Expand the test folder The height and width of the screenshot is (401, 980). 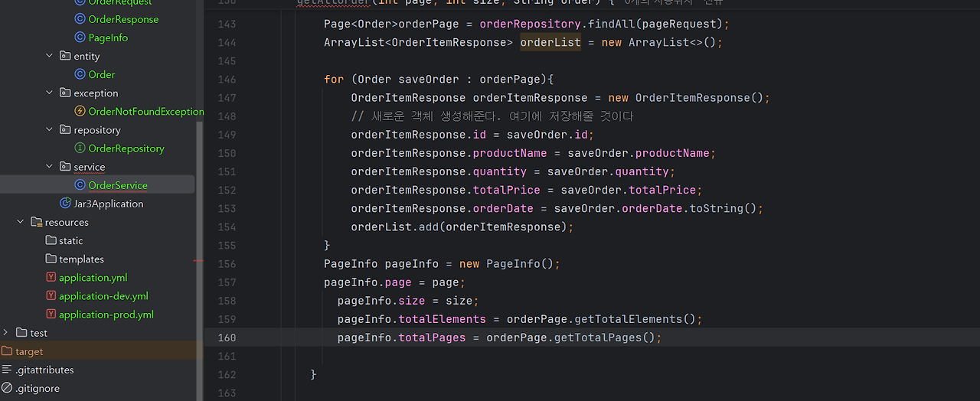click(x=6, y=333)
